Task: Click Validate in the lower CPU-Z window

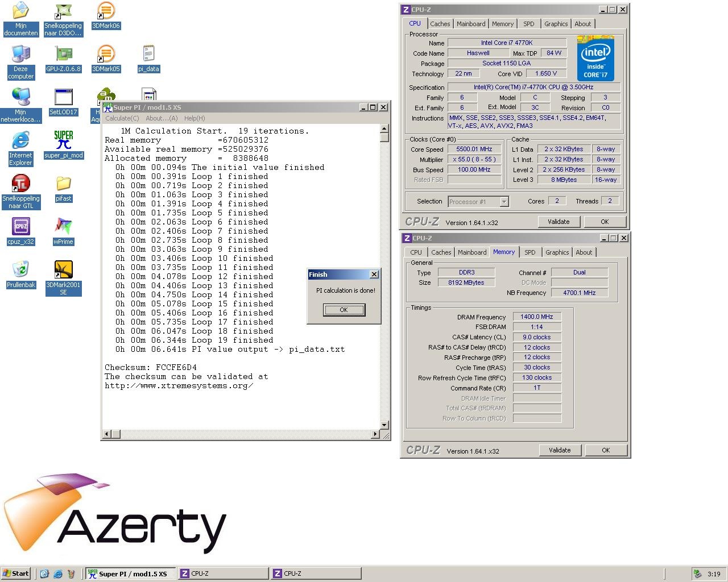Action: (x=560, y=450)
